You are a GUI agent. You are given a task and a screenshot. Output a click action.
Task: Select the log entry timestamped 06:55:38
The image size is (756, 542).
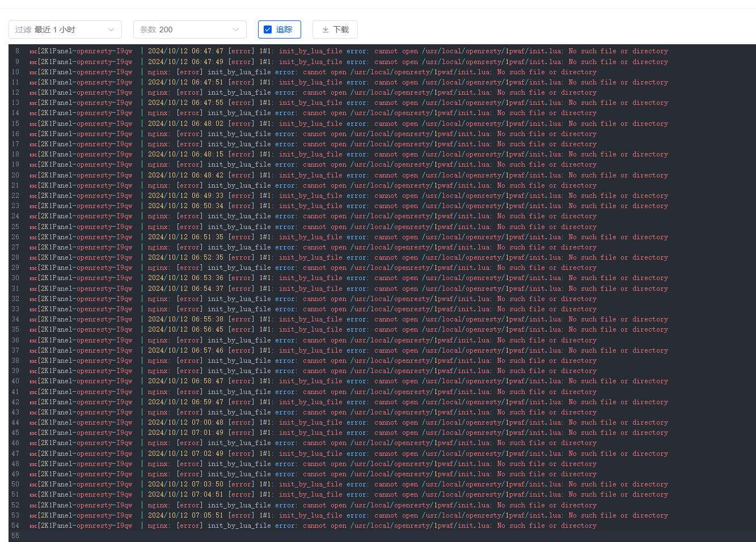pos(349,319)
